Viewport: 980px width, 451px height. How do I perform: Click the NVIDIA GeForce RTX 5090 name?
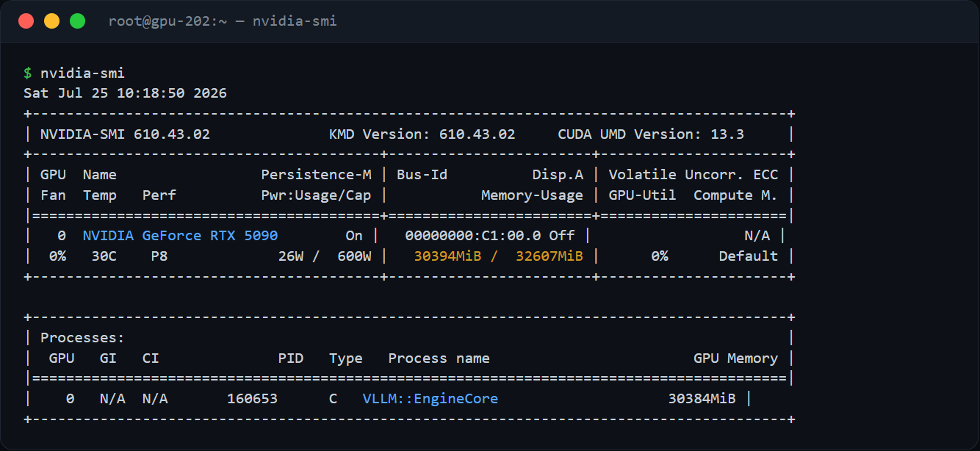180,236
